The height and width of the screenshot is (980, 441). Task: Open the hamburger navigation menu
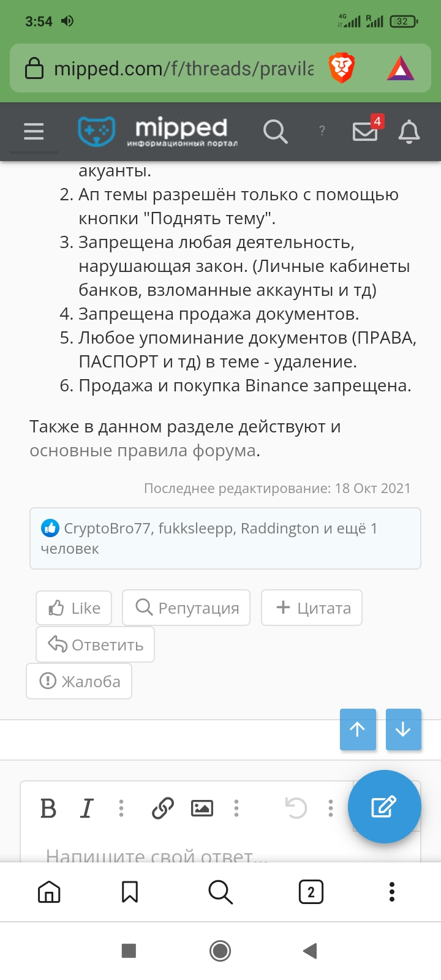[x=34, y=131]
